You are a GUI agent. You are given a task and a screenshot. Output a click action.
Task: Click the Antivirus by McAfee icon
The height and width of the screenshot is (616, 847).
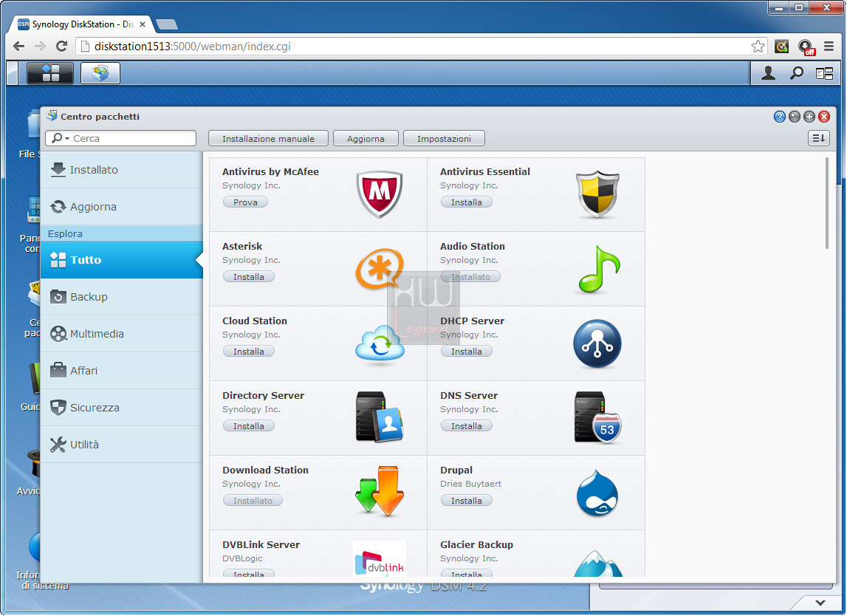[x=380, y=194]
